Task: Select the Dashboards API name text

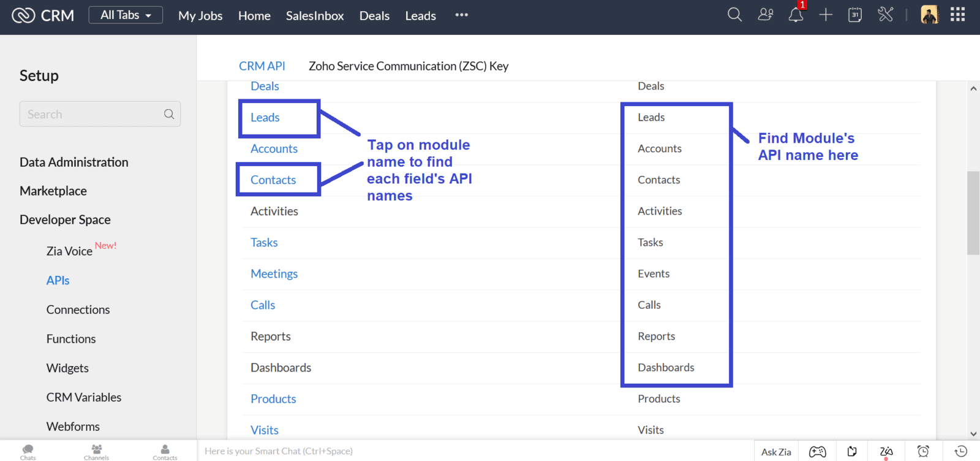Action: pyautogui.click(x=666, y=368)
